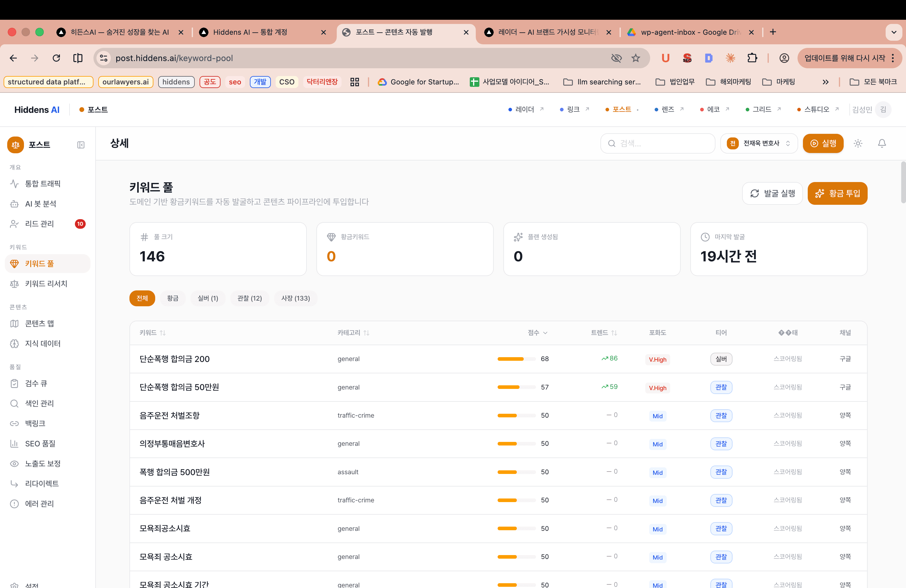Click the eye-slash tracking icon in address bar
Viewport: 906px width, 588px height.
pyautogui.click(x=616, y=58)
